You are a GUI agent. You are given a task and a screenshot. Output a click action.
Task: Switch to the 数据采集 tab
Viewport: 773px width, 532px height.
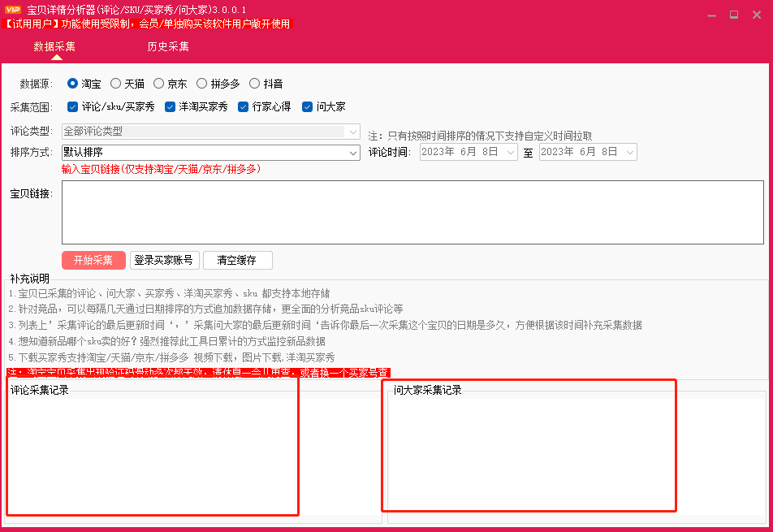54,46
